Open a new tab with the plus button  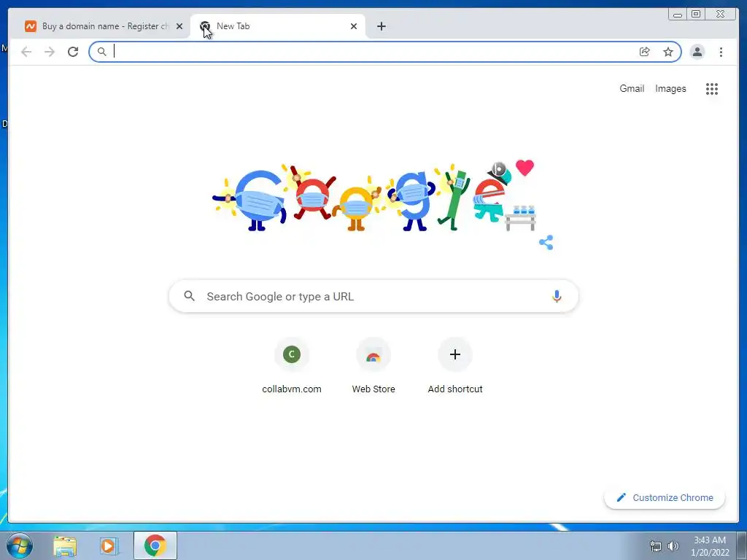tap(381, 26)
